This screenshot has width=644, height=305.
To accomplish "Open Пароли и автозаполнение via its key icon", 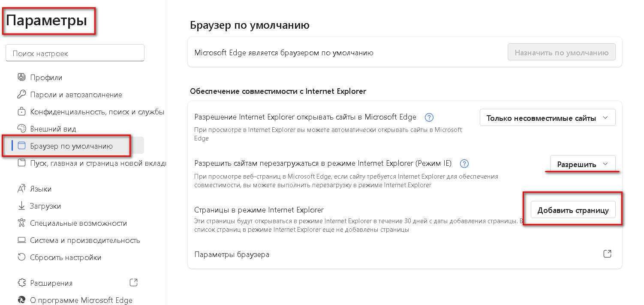I will 21,94.
